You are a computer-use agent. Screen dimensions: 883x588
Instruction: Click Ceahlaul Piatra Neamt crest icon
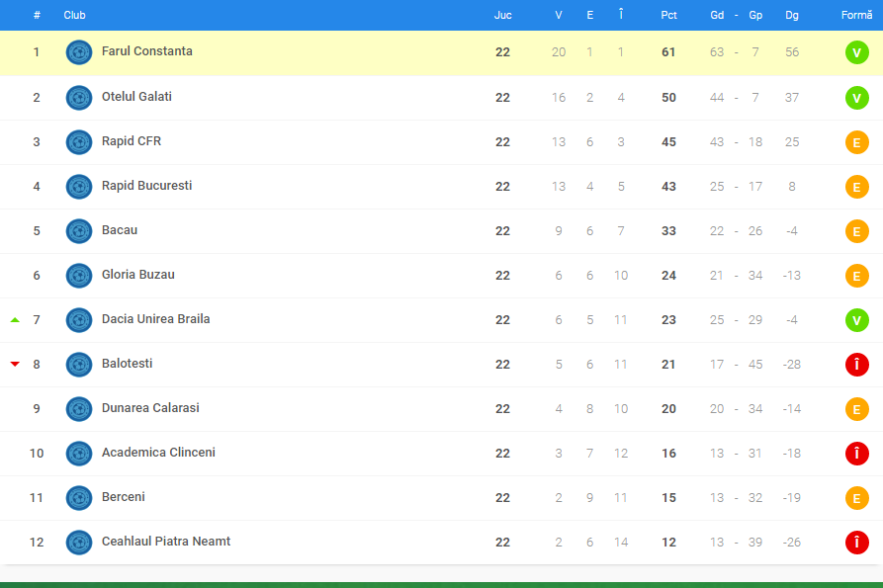coord(79,542)
